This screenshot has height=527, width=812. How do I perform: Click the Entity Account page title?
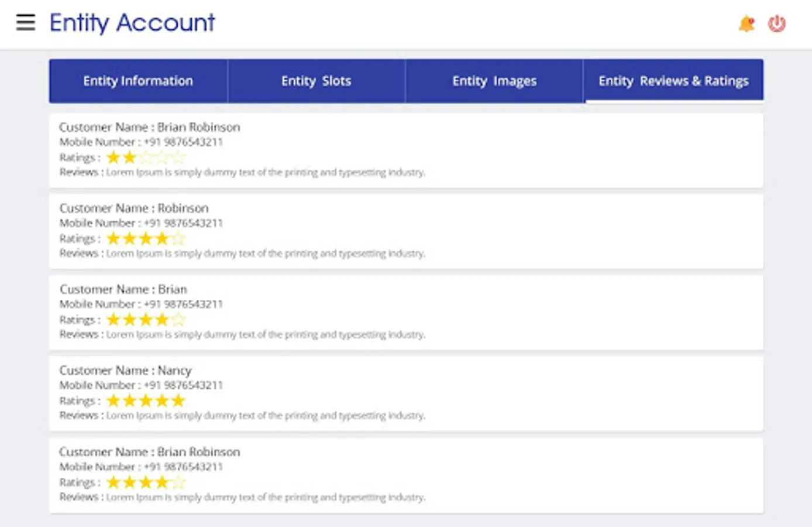[x=132, y=23]
